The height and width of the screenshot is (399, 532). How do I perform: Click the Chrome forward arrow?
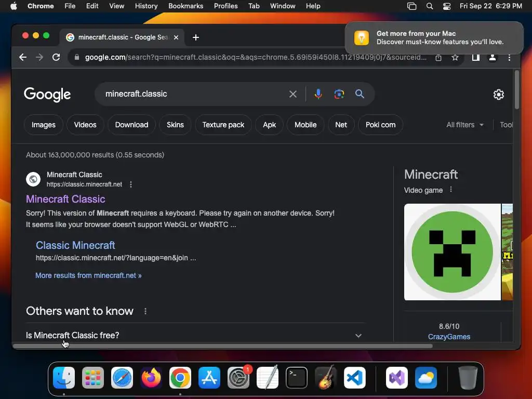(39, 57)
